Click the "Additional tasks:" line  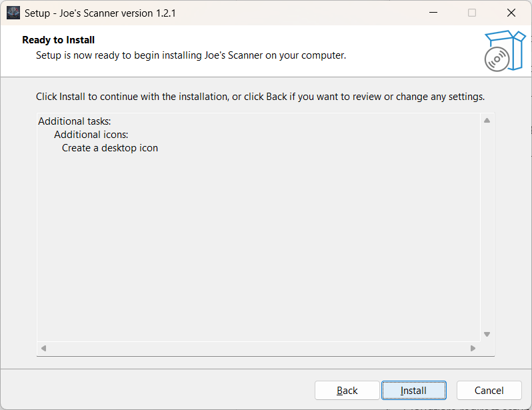pos(74,121)
